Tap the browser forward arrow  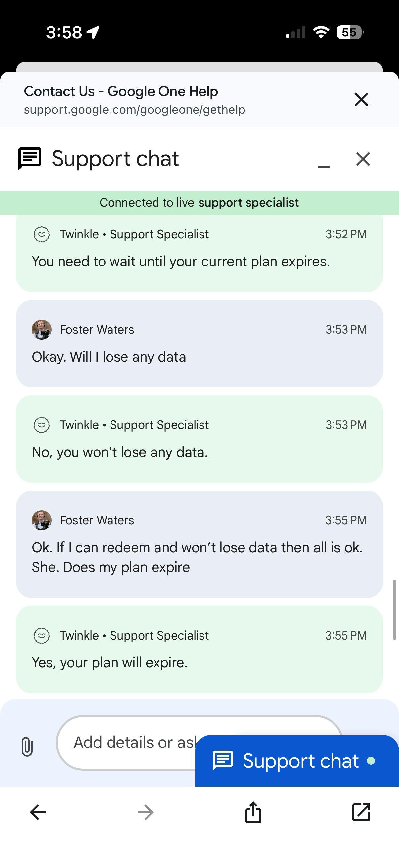(x=146, y=812)
